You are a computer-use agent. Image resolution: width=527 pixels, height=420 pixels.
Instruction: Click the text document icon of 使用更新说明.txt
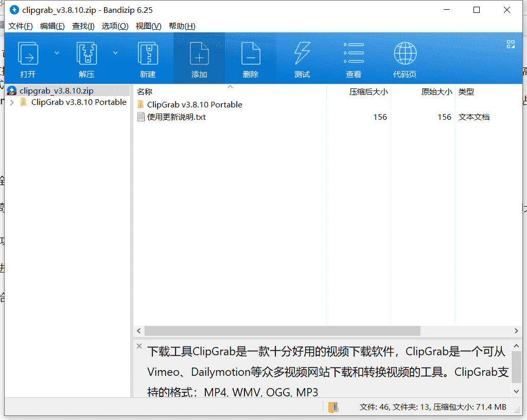(141, 117)
